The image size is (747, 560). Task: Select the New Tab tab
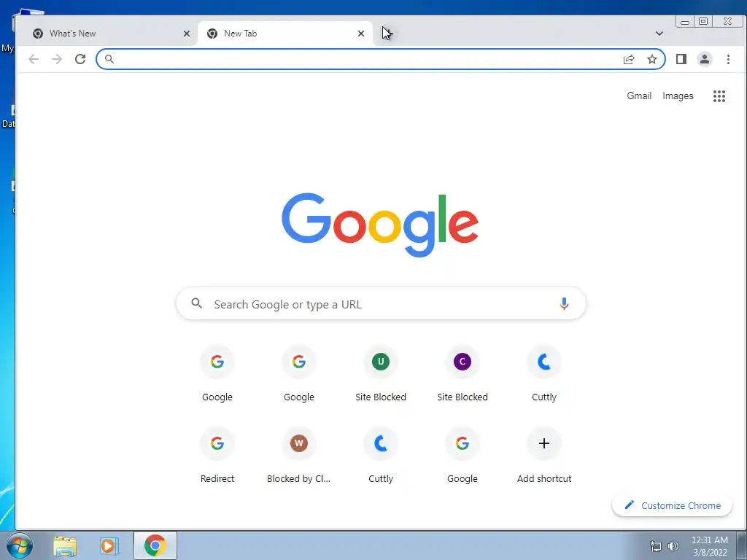tap(285, 34)
